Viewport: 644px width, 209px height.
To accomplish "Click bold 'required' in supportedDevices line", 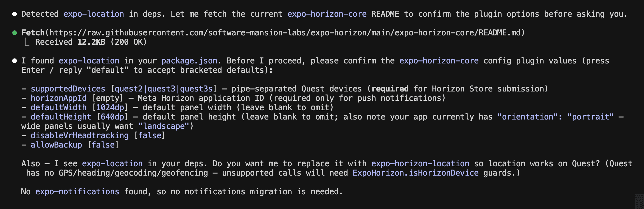I will point(390,89).
